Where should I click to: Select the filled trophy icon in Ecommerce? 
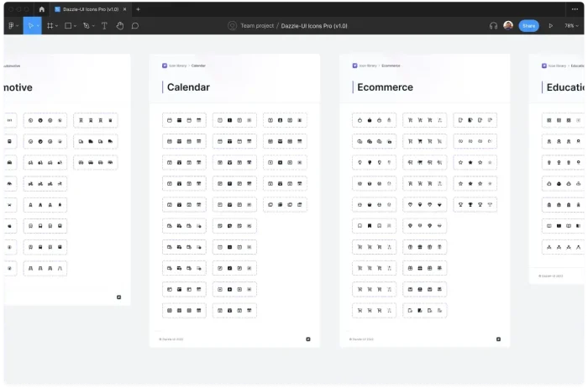[470, 205]
